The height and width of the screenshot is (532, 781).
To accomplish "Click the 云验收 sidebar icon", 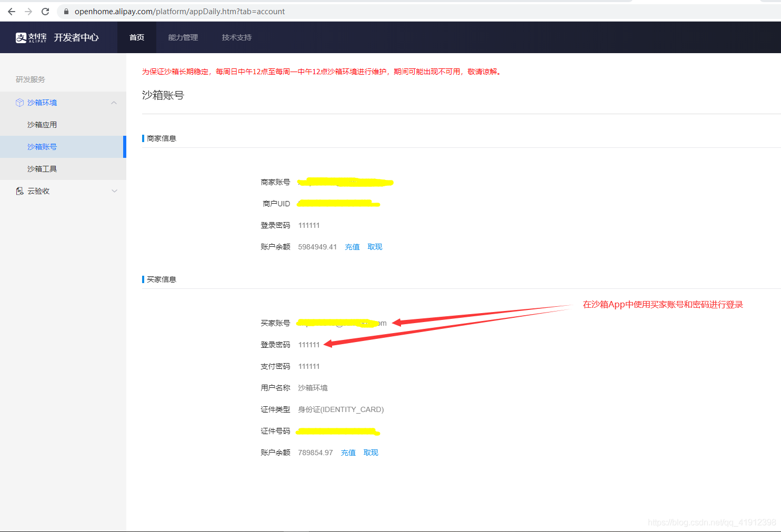I will pyautogui.click(x=19, y=191).
